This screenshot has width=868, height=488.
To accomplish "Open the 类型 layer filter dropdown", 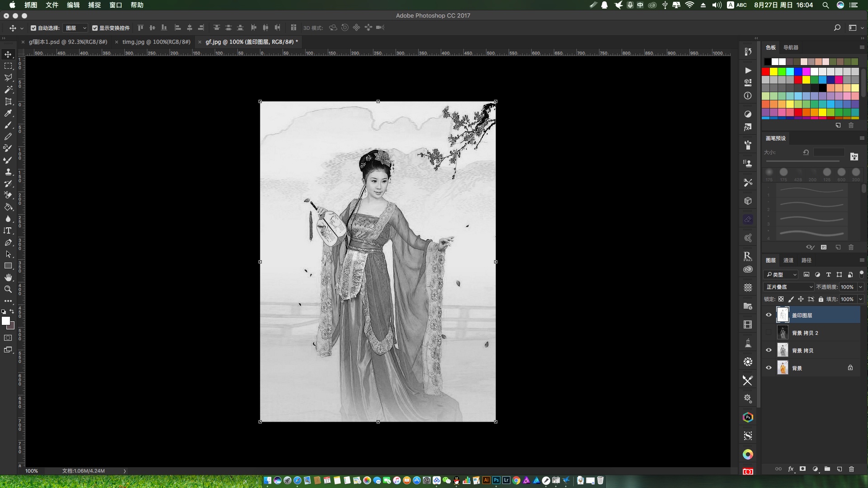I will 781,274.
